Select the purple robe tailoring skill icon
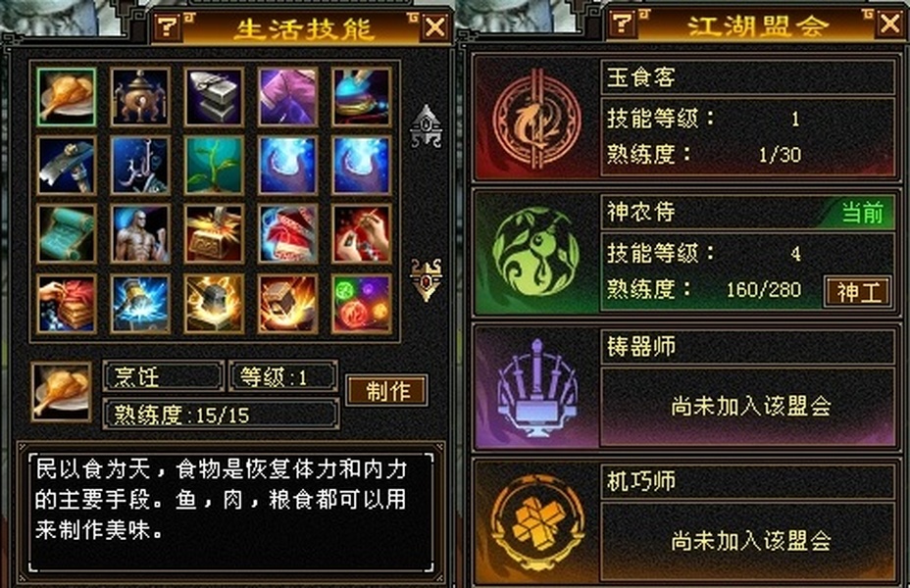The height and width of the screenshot is (588, 910). pos(288,97)
